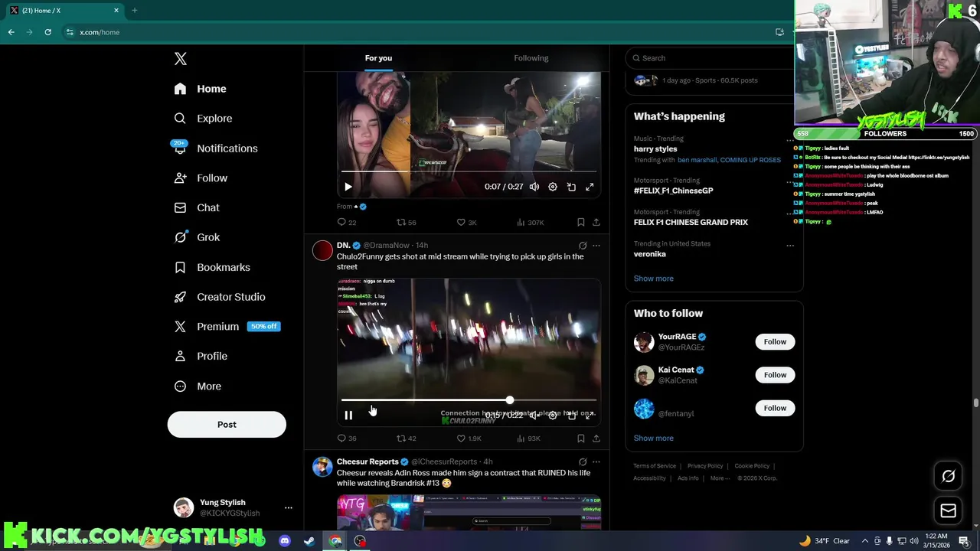Open the X logo home link

(180, 59)
